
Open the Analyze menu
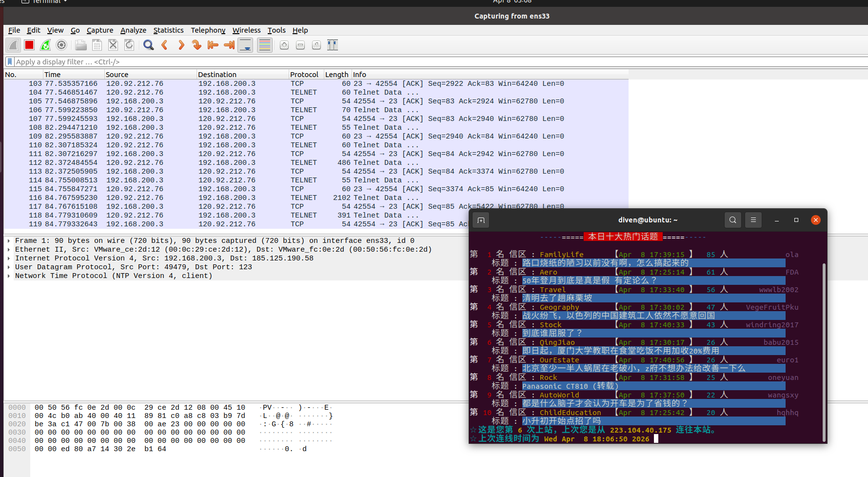point(133,30)
